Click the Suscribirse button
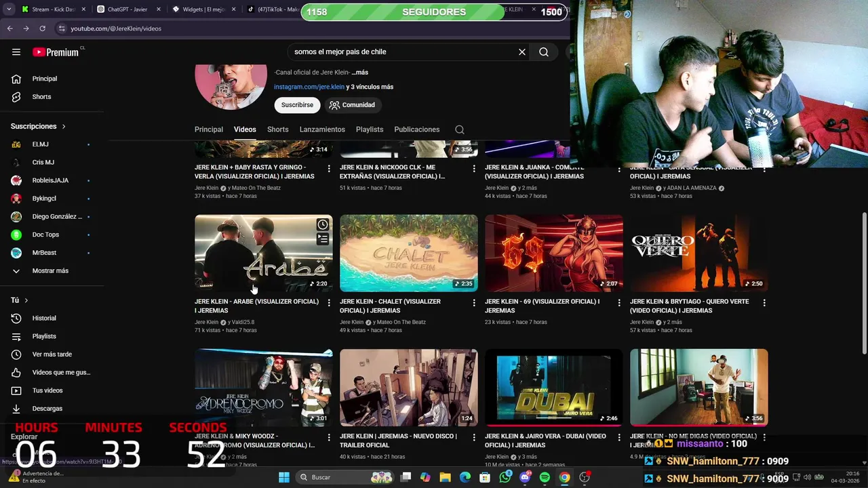 [x=297, y=105]
